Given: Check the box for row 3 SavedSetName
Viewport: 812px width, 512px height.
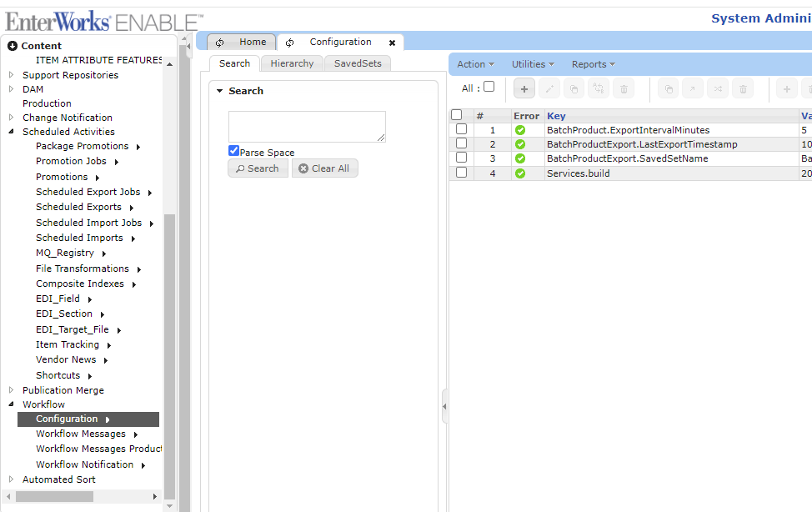Looking at the screenshot, I should pos(461,158).
